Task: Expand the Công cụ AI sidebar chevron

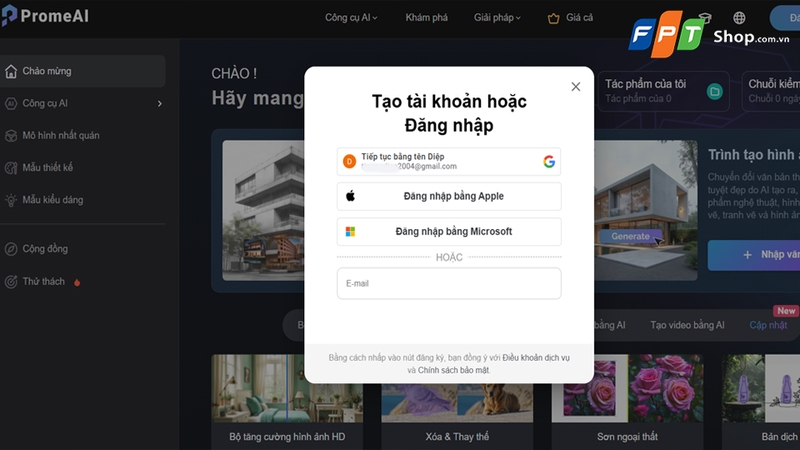Action: (160, 104)
